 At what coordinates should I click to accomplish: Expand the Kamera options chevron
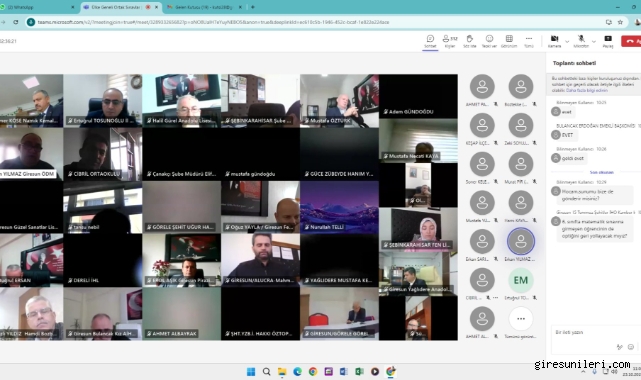567,42
